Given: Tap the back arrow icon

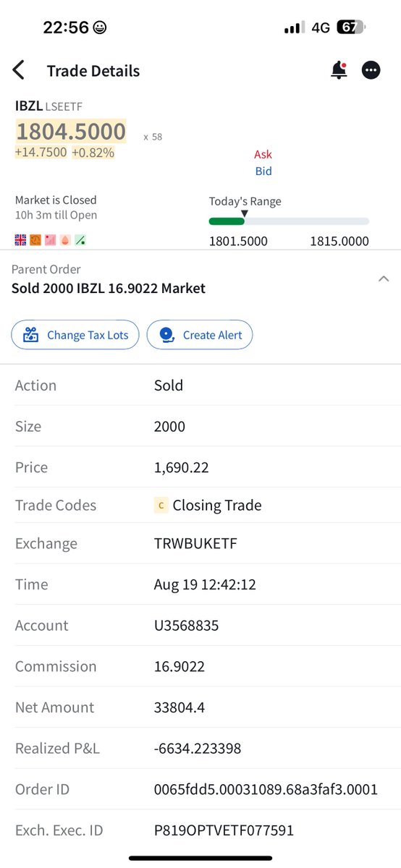Looking at the screenshot, I should coord(19,70).
